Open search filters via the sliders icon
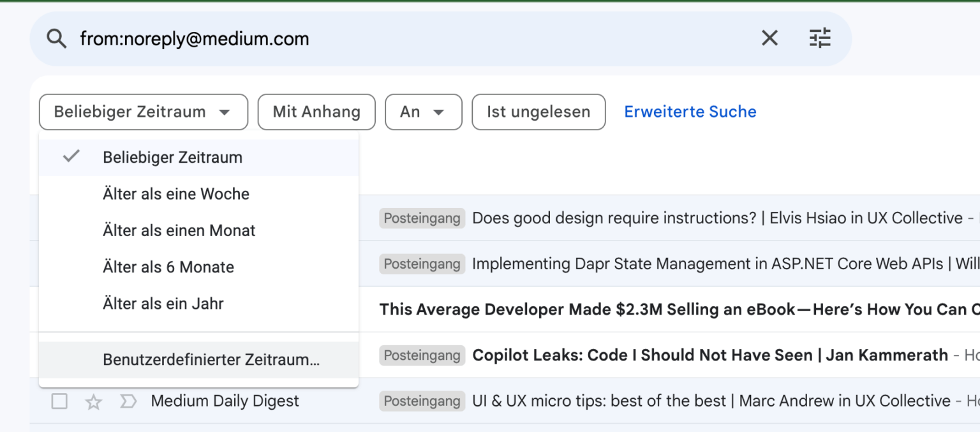Viewport: 980px width, 432px height. tap(820, 38)
